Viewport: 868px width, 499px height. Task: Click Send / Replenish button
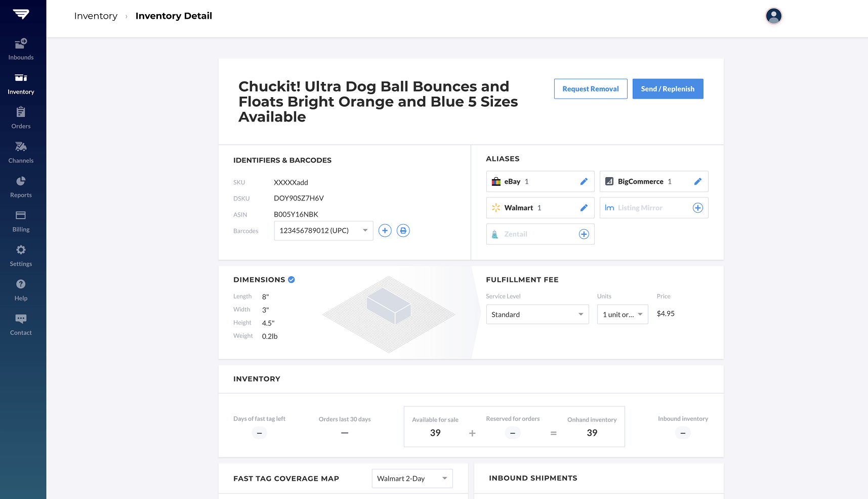click(668, 89)
